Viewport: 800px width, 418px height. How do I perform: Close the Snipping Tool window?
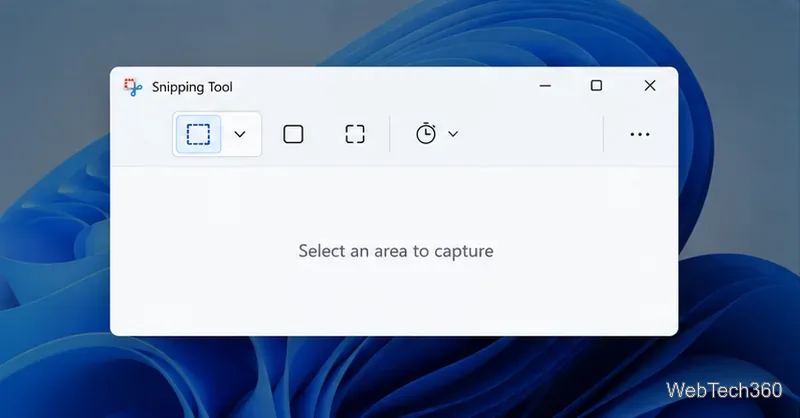click(650, 86)
